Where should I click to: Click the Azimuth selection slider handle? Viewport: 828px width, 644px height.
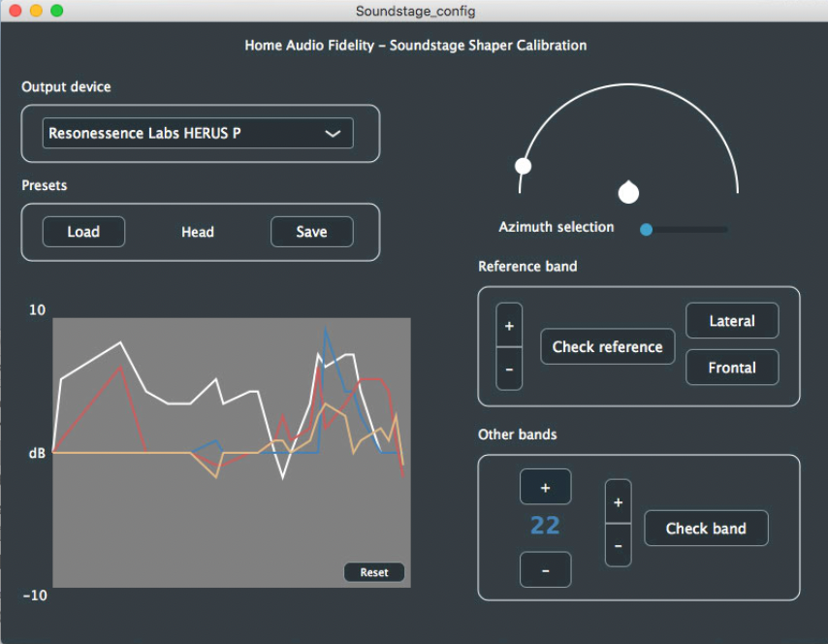pos(646,229)
